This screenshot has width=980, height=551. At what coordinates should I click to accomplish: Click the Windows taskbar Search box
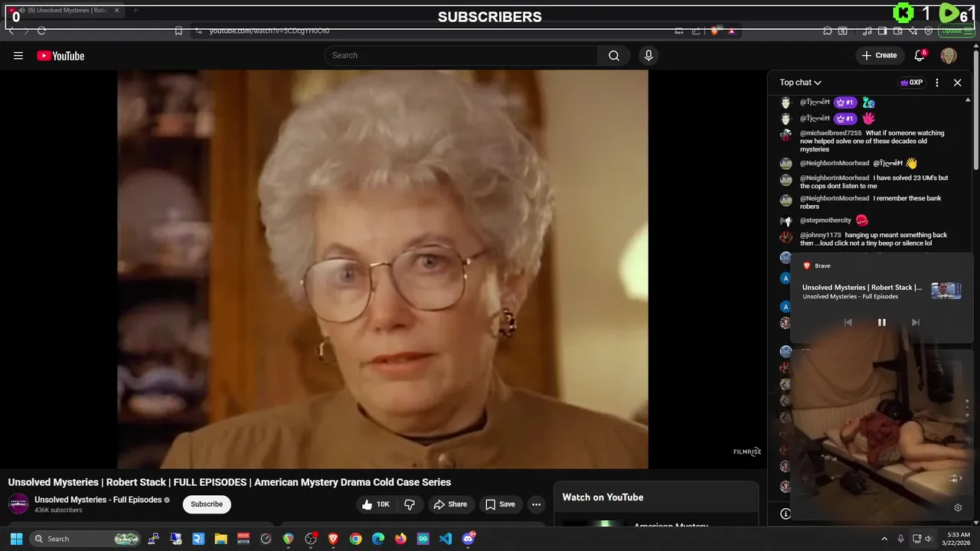click(x=87, y=539)
